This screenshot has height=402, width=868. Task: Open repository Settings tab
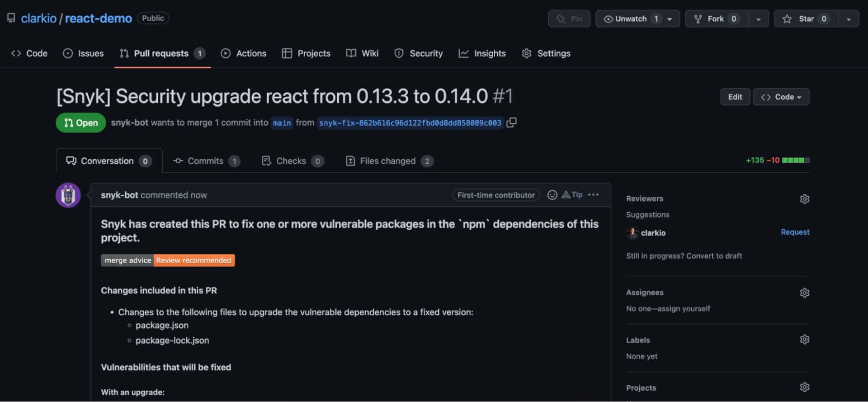pyautogui.click(x=546, y=53)
